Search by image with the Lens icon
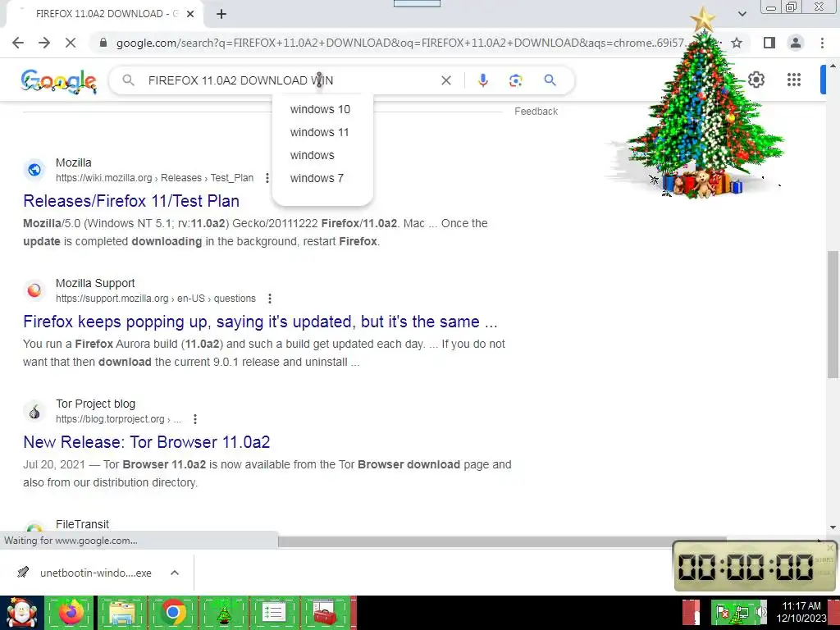 click(x=515, y=80)
